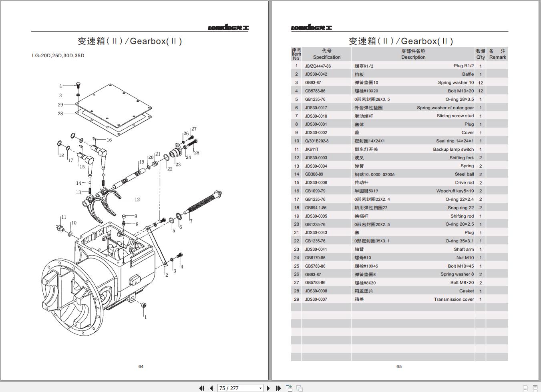Select 'Bolt M10×20' text
The width and height of the screenshot is (541, 392).
[461, 91]
